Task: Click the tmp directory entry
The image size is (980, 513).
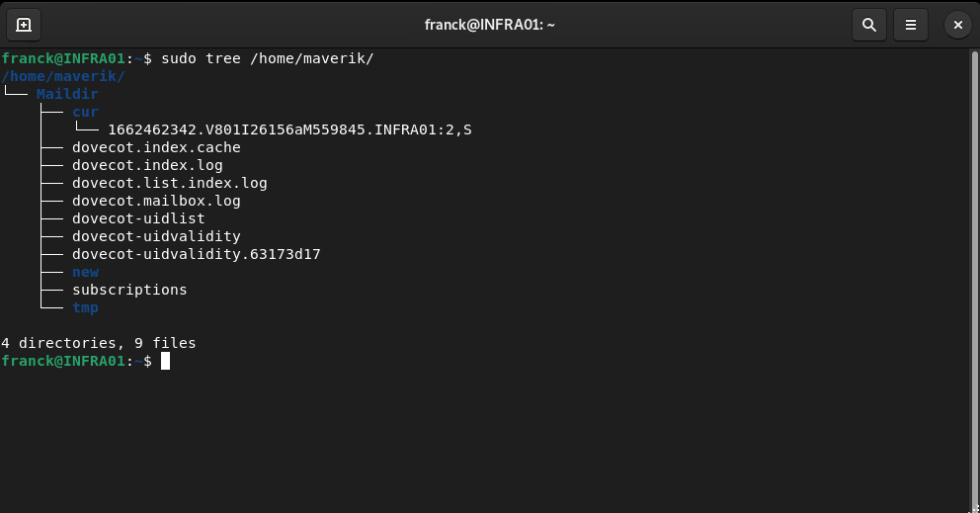Action: [x=85, y=307]
